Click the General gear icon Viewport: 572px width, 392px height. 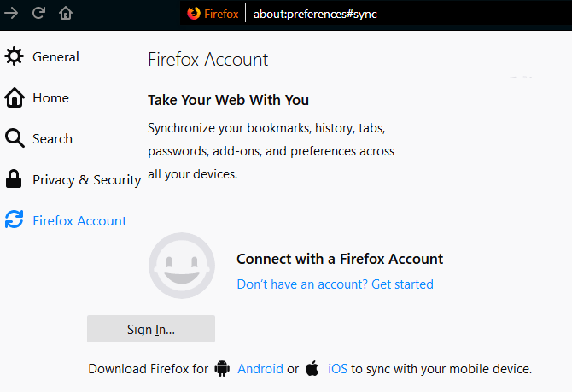tap(15, 57)
